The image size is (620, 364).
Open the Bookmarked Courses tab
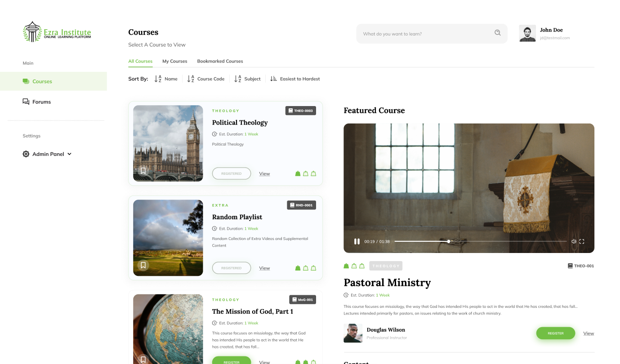pyautogui.click(x=220, y=61)
